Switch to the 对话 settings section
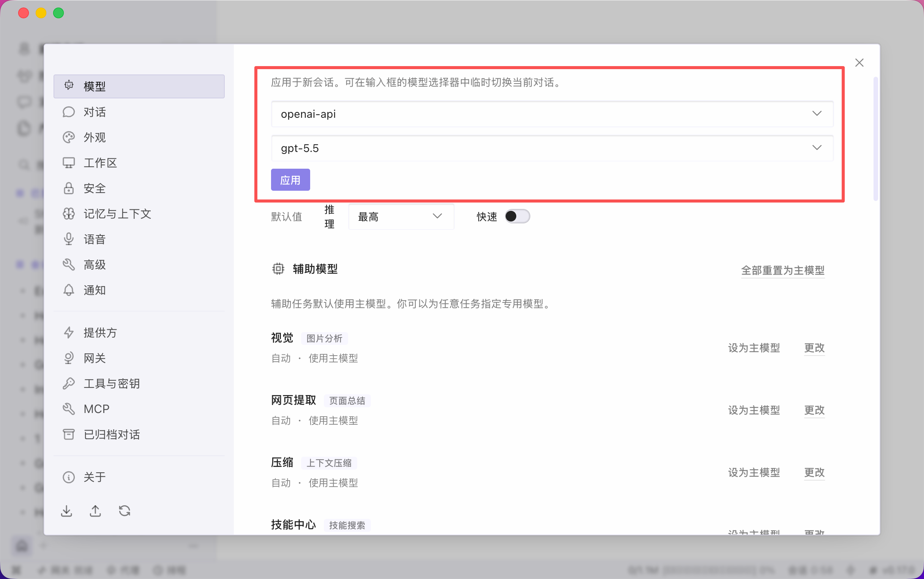924x579 pixels. (139, 112)
